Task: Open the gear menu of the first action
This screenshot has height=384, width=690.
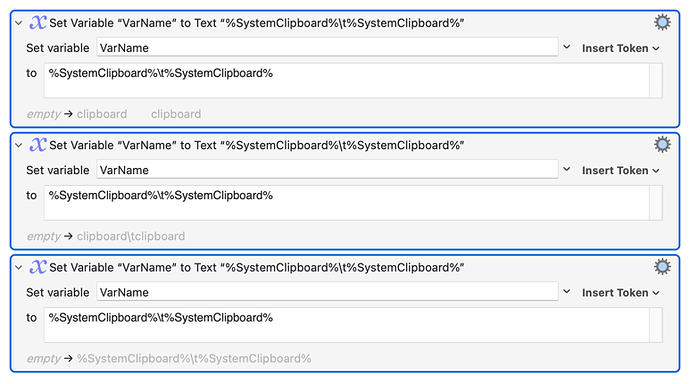Action: tap(662, 22)
